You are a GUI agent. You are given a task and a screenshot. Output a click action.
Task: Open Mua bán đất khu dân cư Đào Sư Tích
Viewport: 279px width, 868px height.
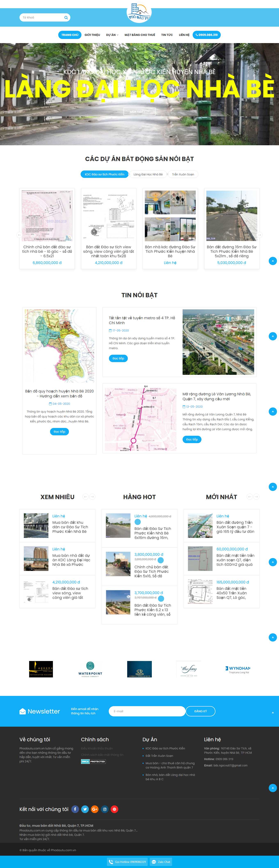pyautogui.click(x=70, y=527)
